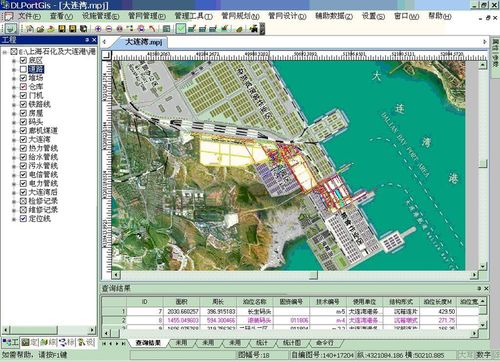The height and width of the screenshot is (362, 500).
Task: Click the 面积 column header in results
Action: tap(182, 302)
